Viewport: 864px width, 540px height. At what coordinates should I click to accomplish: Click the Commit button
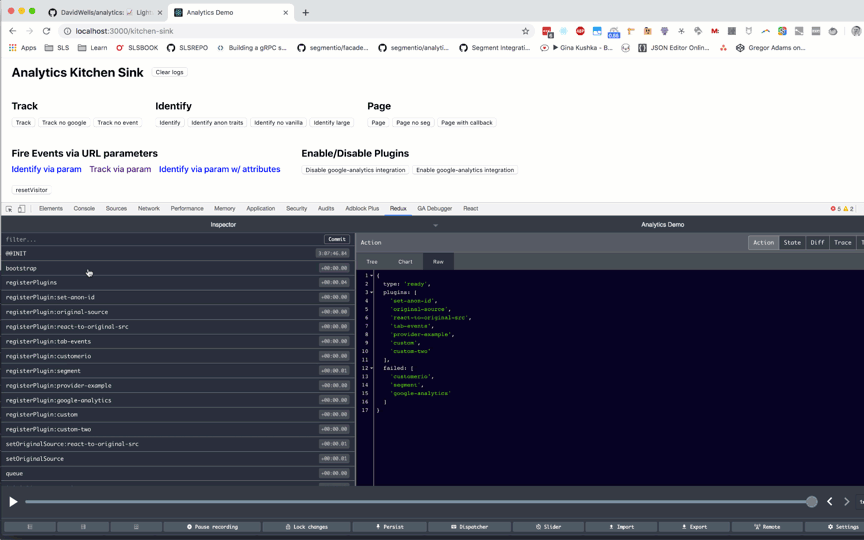[337, 239]
